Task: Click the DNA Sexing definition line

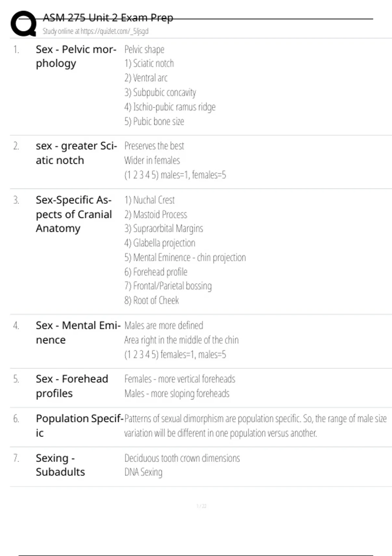Action: 143,472
